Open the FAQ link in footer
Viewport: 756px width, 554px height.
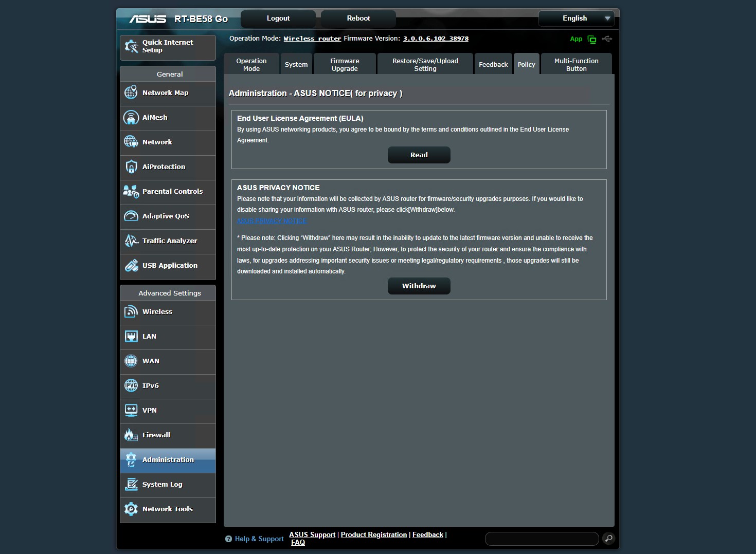click(298, 543)
